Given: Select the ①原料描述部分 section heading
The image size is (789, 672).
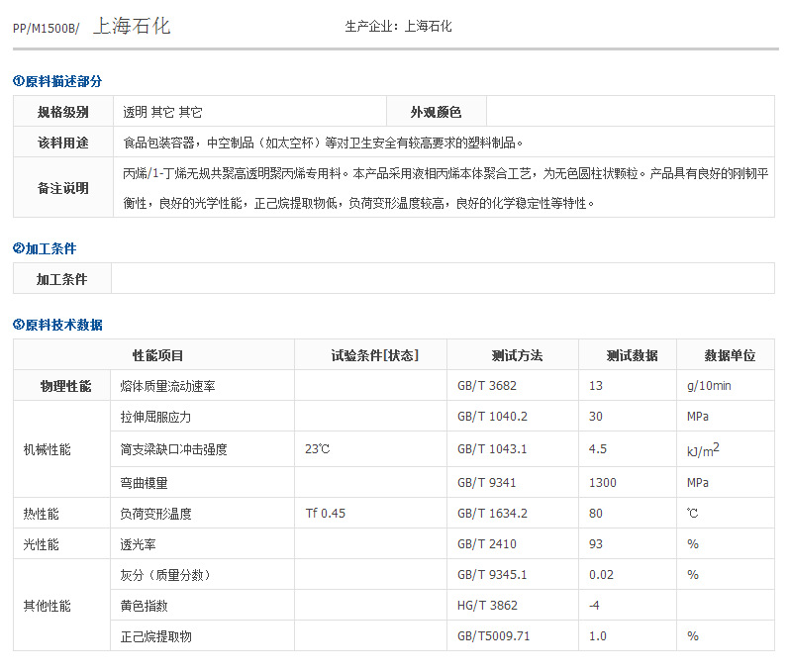Looking at the screenshot, I should pos(57,81).
